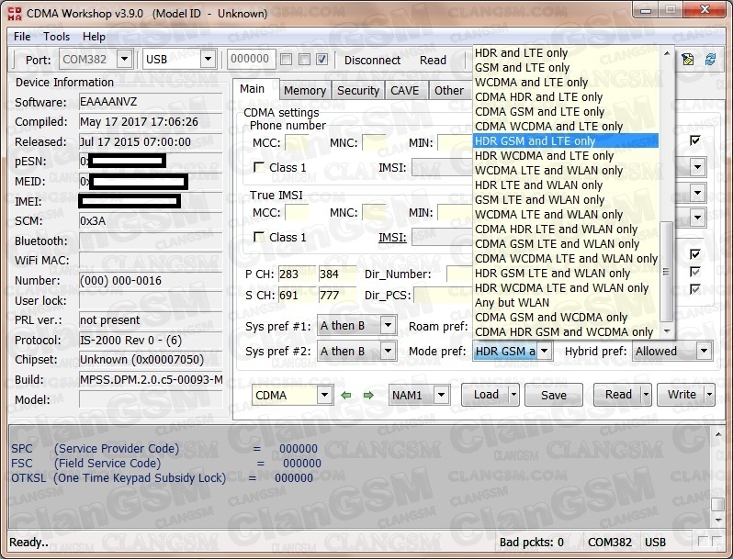Click the bottom Read button
Screen dimensions: 733x560
(x=618, y=395)
